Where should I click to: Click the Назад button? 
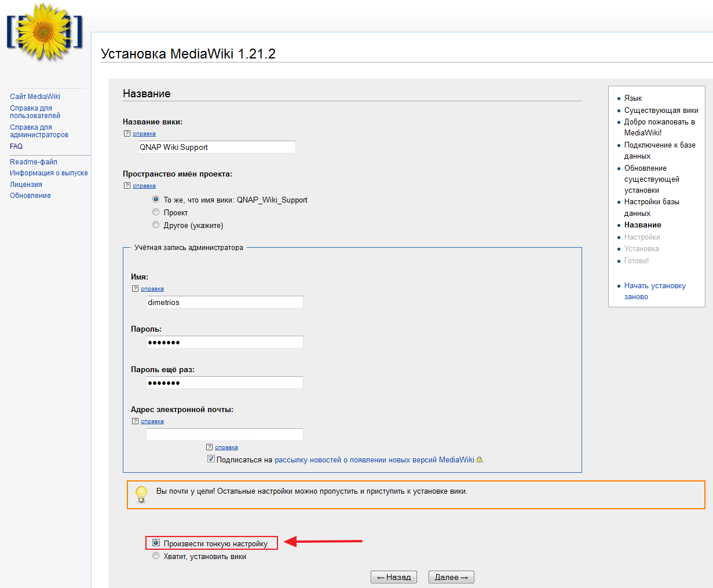(394, 577)
